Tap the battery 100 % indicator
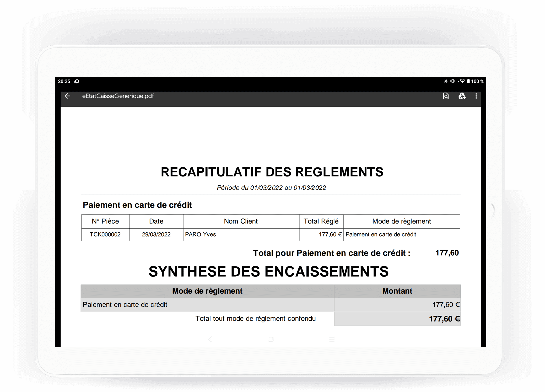 click(x=475, y=81)
